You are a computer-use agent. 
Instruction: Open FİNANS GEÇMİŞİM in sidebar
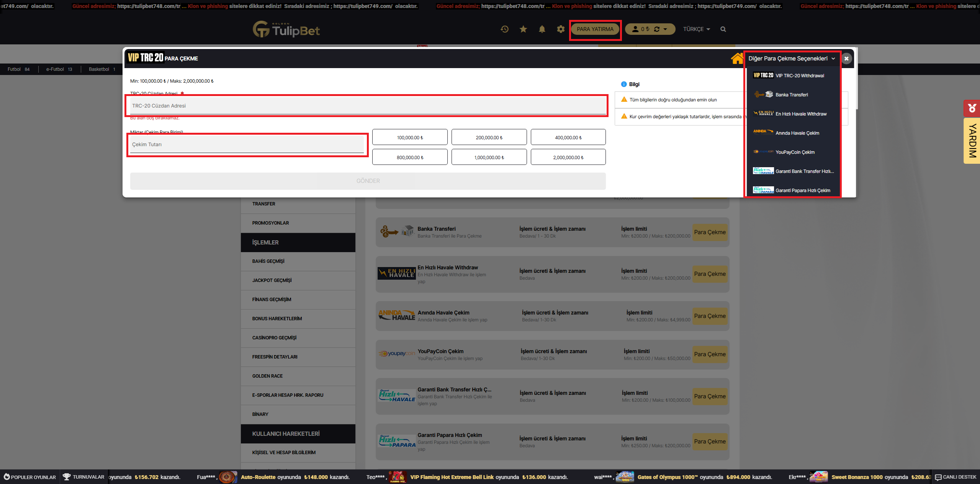pos(298,300)
